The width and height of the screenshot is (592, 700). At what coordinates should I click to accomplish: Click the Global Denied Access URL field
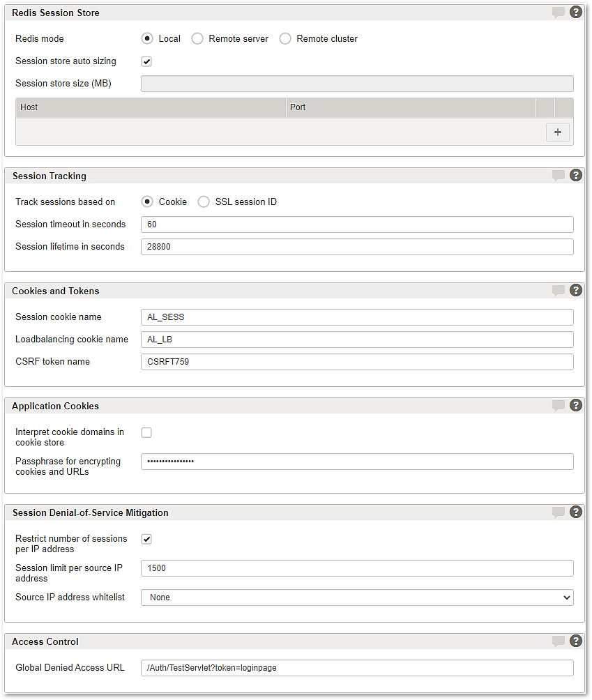click(357, 668)
